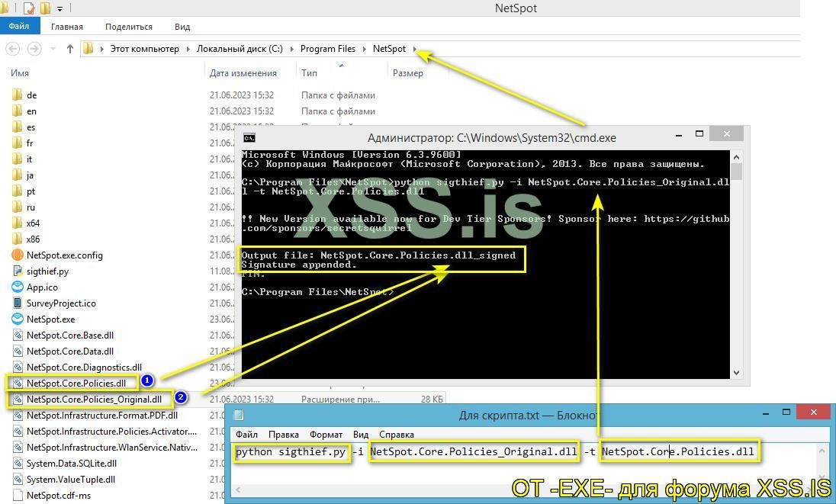Viewport: 836px width, 504px height.
Task: Select the es folder icon
Action: 17,127
